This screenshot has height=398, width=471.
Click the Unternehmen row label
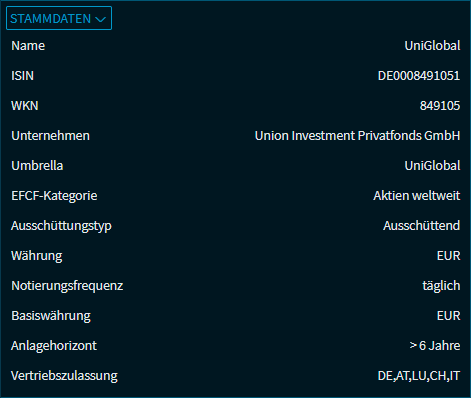click(x=50, y=136)
